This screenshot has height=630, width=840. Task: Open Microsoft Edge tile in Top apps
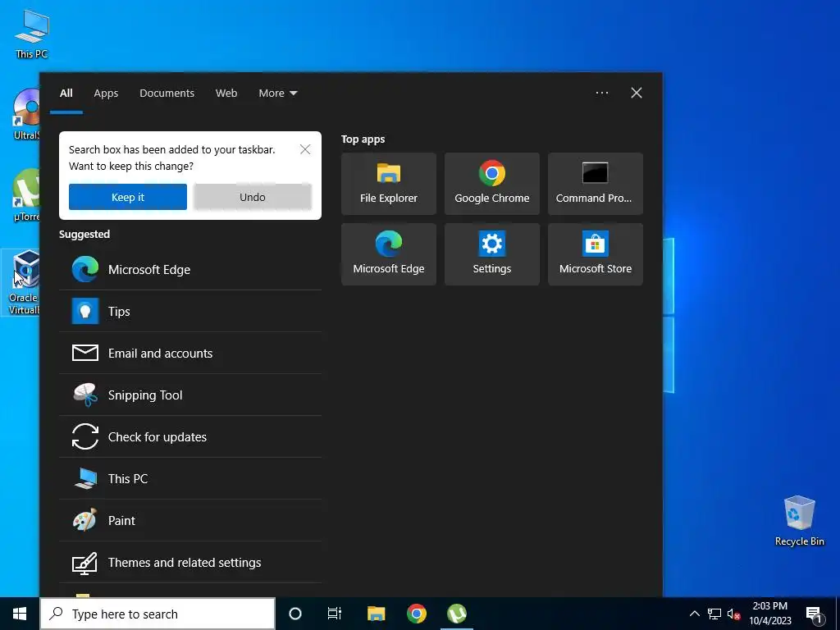388,254
